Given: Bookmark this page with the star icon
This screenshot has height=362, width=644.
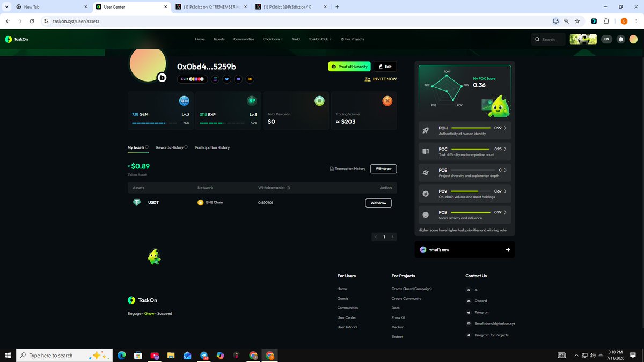Looking at the screenshot, I should 577,21.
